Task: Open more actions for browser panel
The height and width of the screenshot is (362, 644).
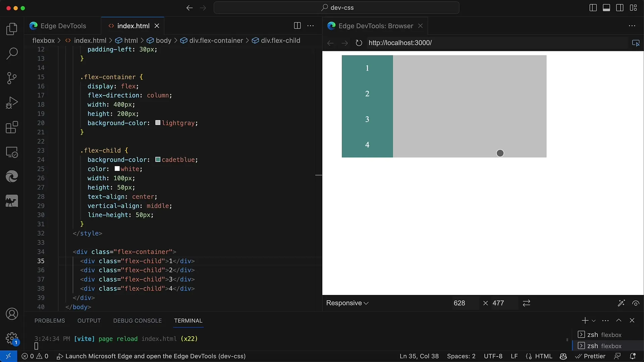Action: pos(632,26)
